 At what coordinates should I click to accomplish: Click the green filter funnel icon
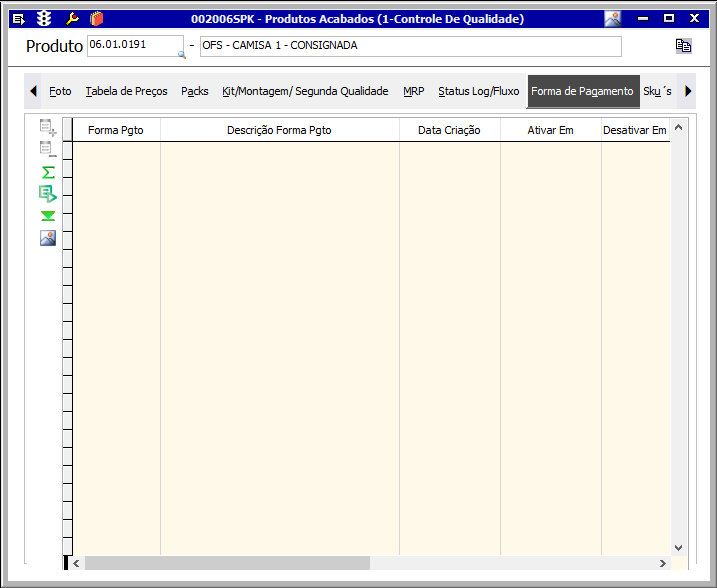click(x=48, y=216)
